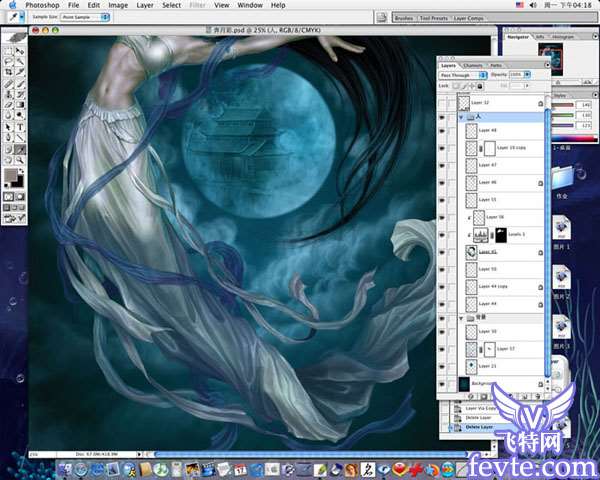Open the tool preset picker arrow
Viewport: 600px width, 480px height.
pyautogui.click(x=22, y=17)
